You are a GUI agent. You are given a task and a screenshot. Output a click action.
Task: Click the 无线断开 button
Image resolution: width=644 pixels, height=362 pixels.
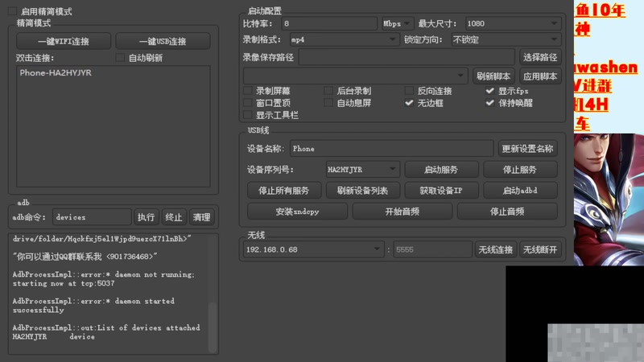(x=540, y=249)
